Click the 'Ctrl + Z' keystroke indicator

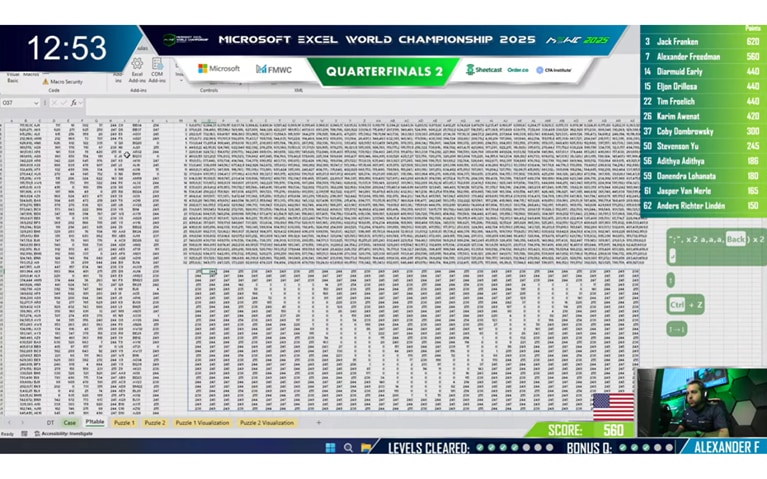click(686, 305)
